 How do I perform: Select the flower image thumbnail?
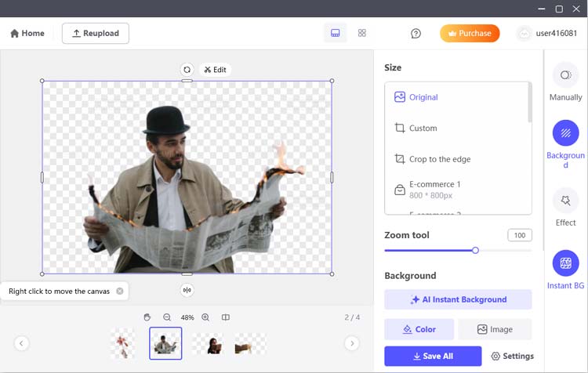tap(123, 343)
